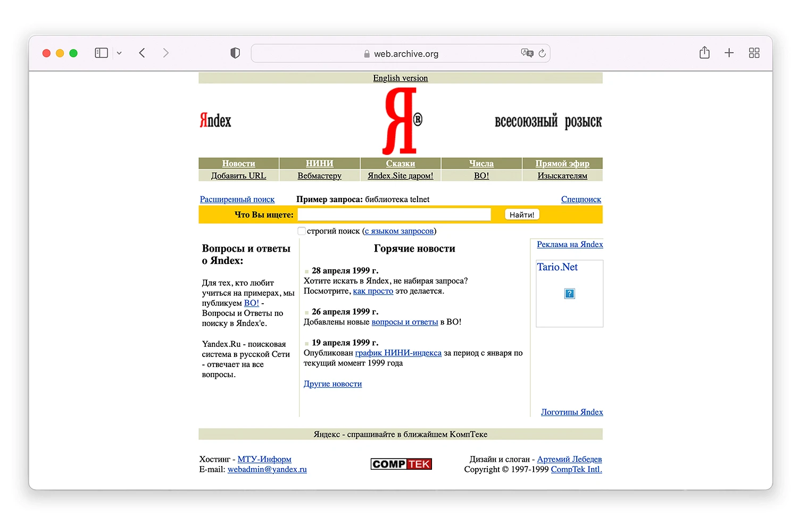This screenshot has height=532, width=798.
Task: Email webadmin@yandex.ru link
Action: [x=267, y=469]
